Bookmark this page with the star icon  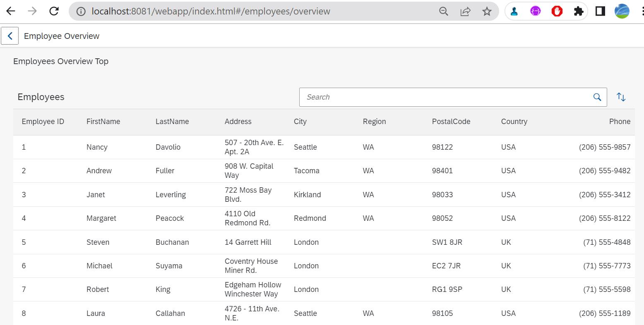(x=487, y=11)
